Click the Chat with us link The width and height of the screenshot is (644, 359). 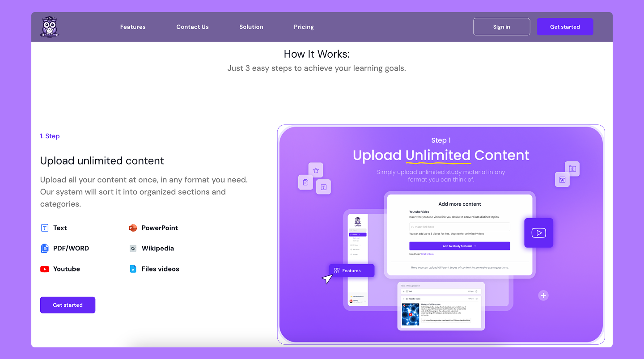coord(428,254)
